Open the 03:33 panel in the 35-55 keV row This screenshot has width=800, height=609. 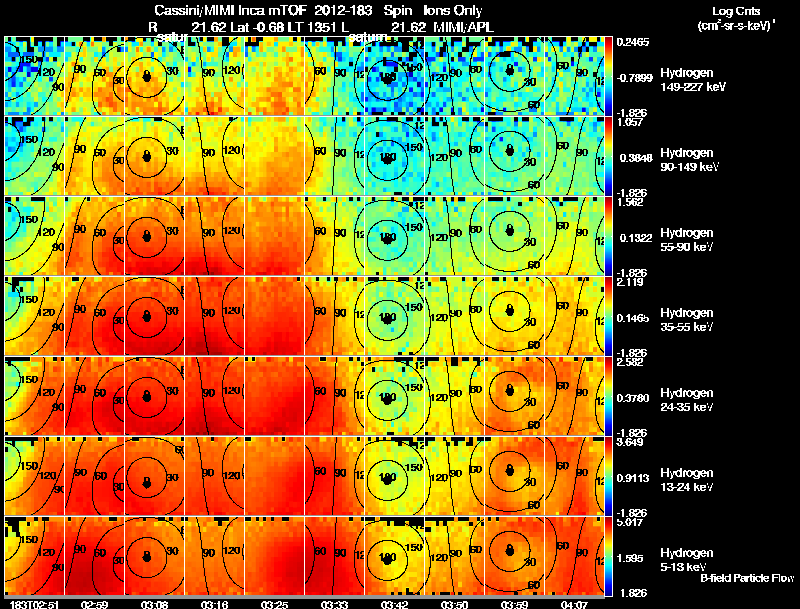tap(334, 316)
